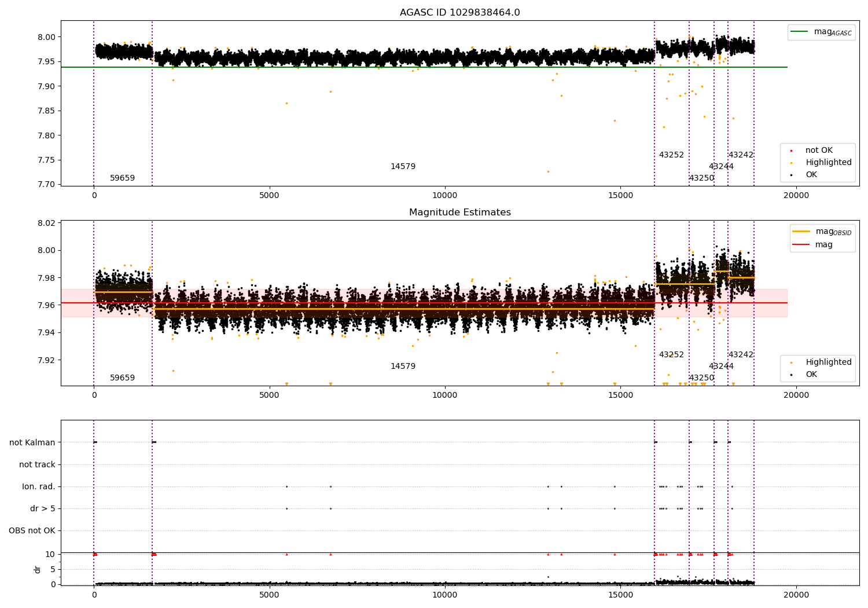Click the 7.92 y-axis tick of the middle plot
Screen dimensions: 868x608
coord(47,360)
